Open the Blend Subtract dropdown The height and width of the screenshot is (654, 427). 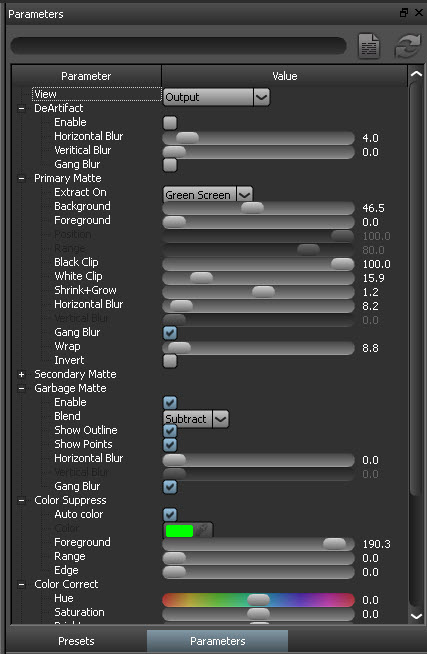click(x=196, y=419)
